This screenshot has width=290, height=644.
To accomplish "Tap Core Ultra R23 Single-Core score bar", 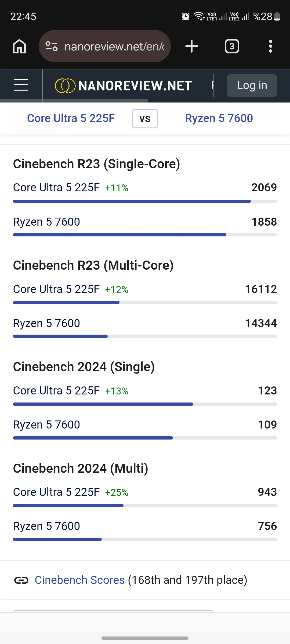I will (132, 201).
